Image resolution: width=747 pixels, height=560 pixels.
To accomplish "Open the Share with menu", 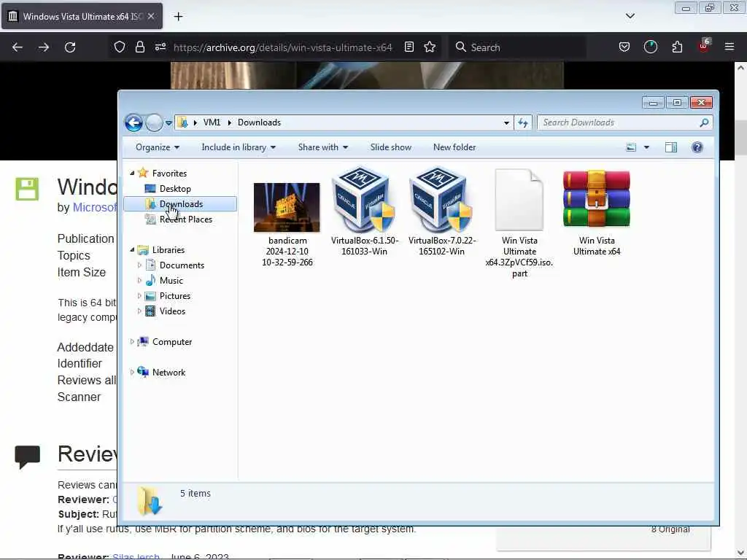I will [323, 147].
